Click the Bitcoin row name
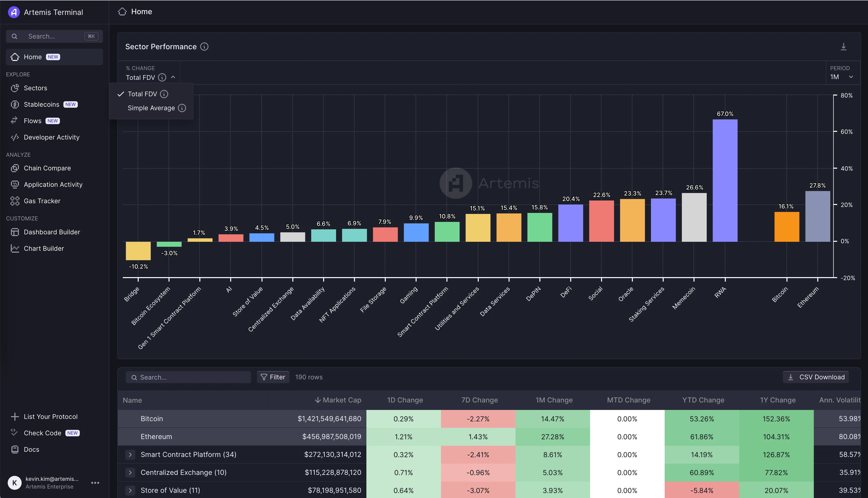 click(152, 419)
